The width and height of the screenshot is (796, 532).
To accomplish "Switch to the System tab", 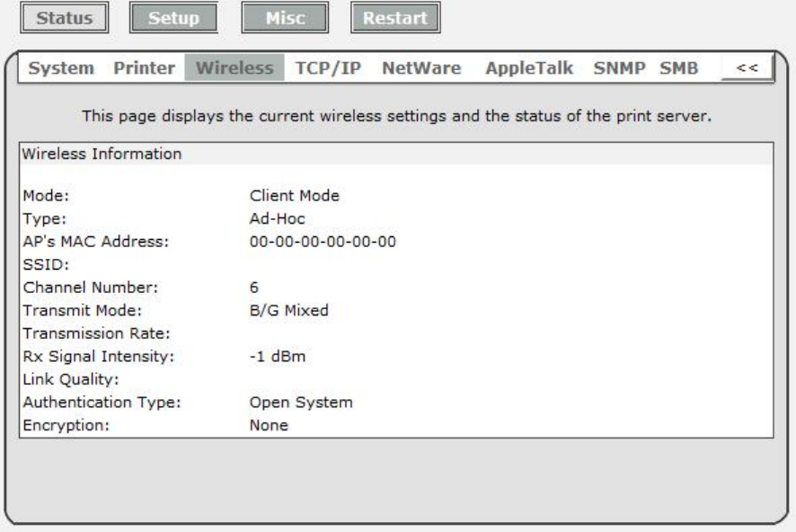I will tap(61, 67).
